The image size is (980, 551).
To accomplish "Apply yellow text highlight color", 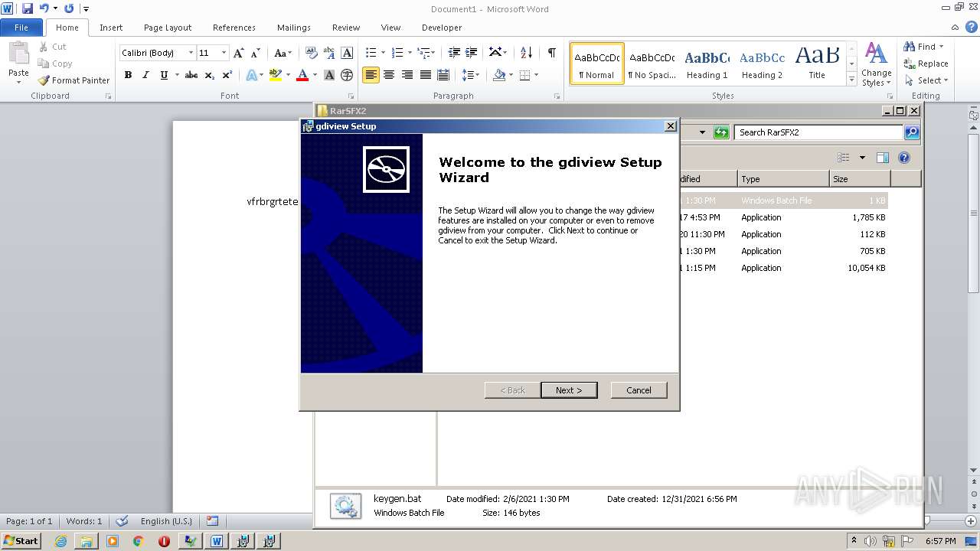I will pyautogui.click(x=276, y=75).
